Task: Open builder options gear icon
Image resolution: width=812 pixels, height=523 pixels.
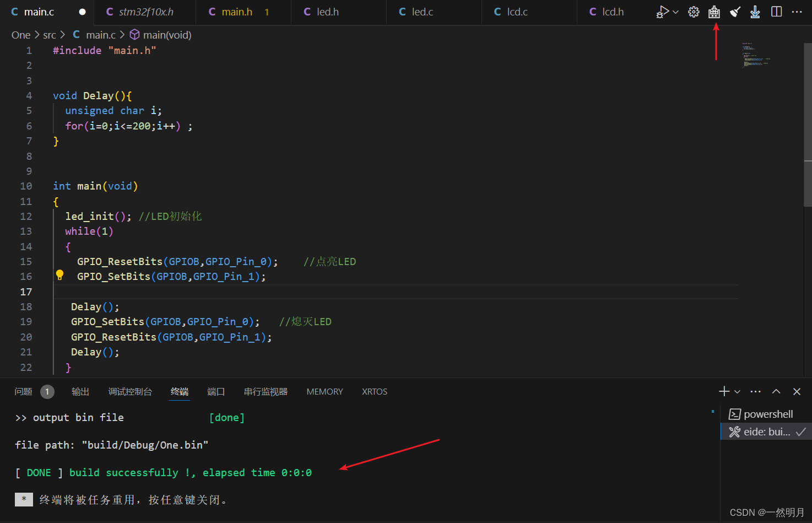Action: click(694, 12)
